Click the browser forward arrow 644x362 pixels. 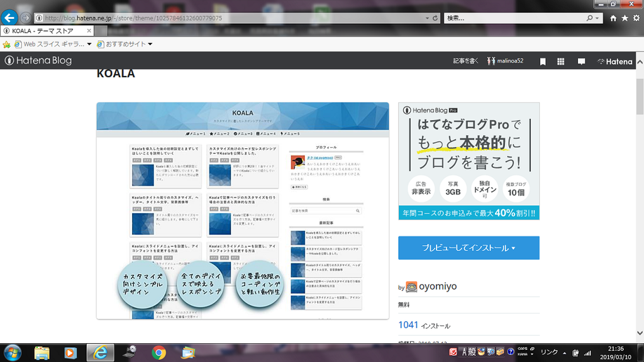[25, 18]
